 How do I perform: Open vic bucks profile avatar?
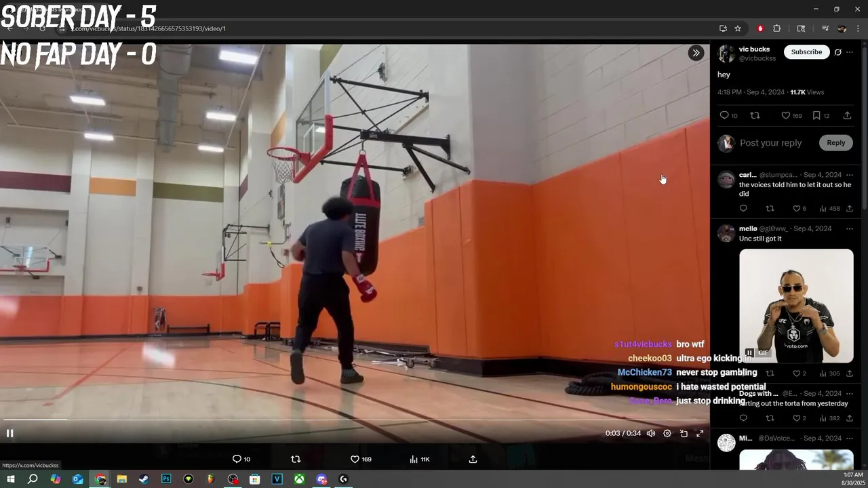(x=726, y=54)
